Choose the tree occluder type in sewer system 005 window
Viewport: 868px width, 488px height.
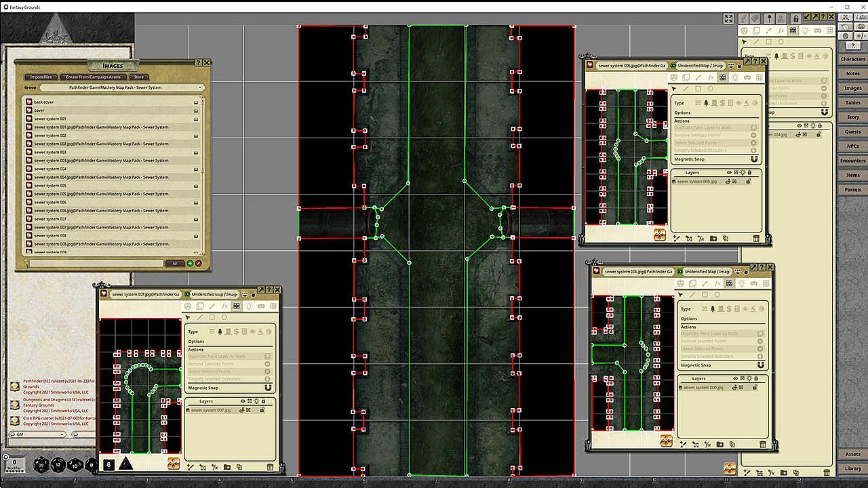[706, 103]
